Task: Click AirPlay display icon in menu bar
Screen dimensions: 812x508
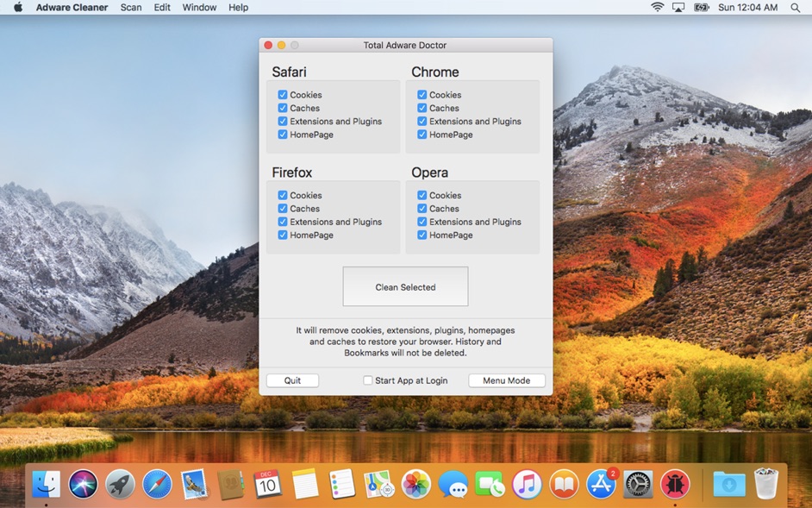Action: tap(678, 7)
